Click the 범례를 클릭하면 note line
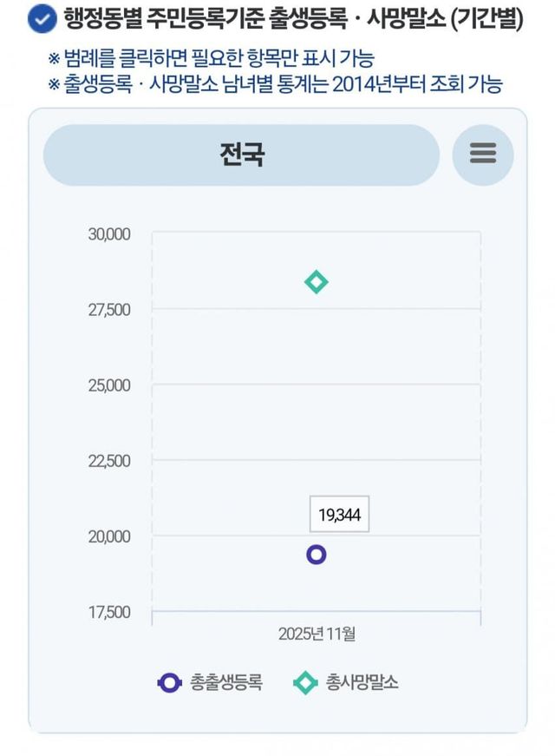555x756 pixels. (212, 60)
